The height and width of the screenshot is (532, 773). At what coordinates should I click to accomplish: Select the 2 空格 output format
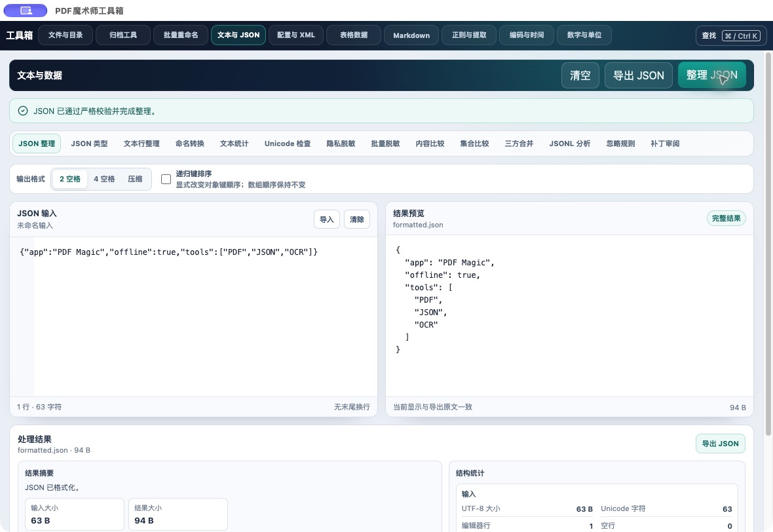click(70, 179)
